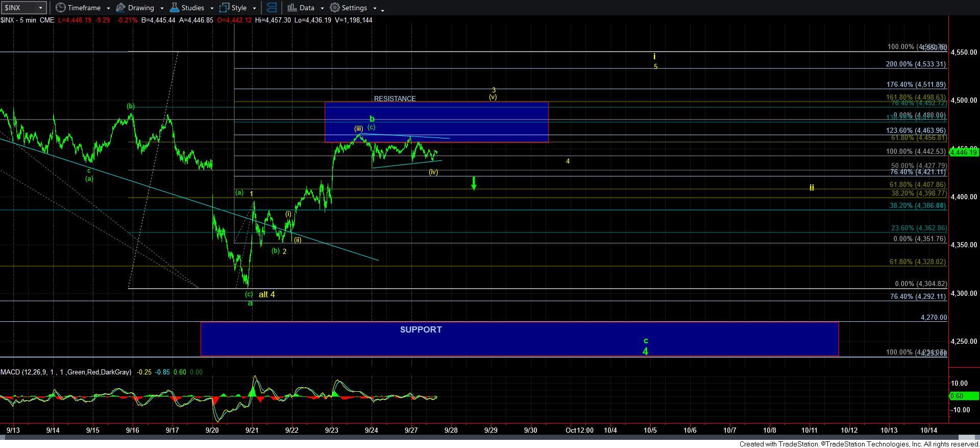Select the blue resistance rectangle drawing
The height and width of the screenshot is (448, 980).
(436, 122)
